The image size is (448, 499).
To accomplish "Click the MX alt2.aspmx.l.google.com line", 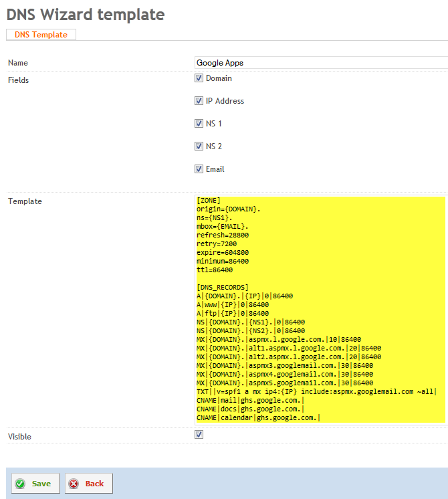I will click(289, 357).
